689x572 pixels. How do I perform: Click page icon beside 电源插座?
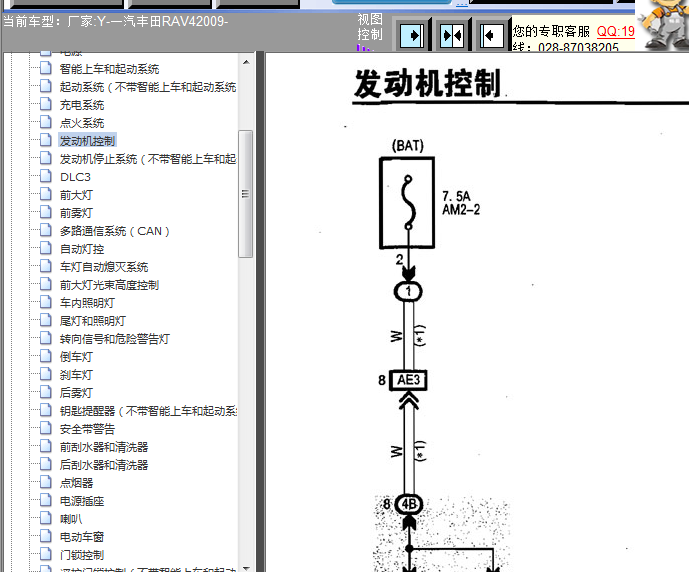point(46,500)
